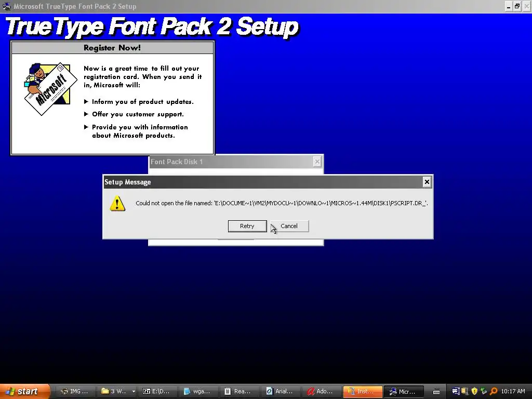Click the 10:17 AM system clock
This screenshot has height=399, width=532.
(513, 391)
